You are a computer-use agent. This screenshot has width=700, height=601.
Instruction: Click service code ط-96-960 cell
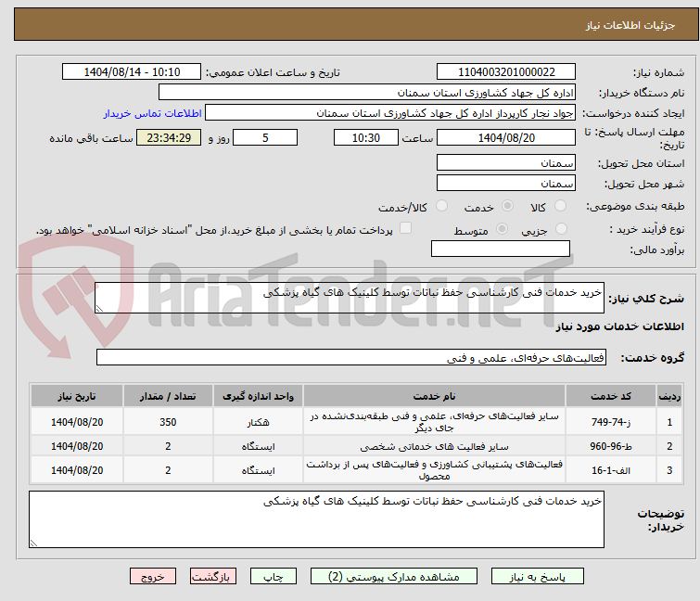[611, 446]
